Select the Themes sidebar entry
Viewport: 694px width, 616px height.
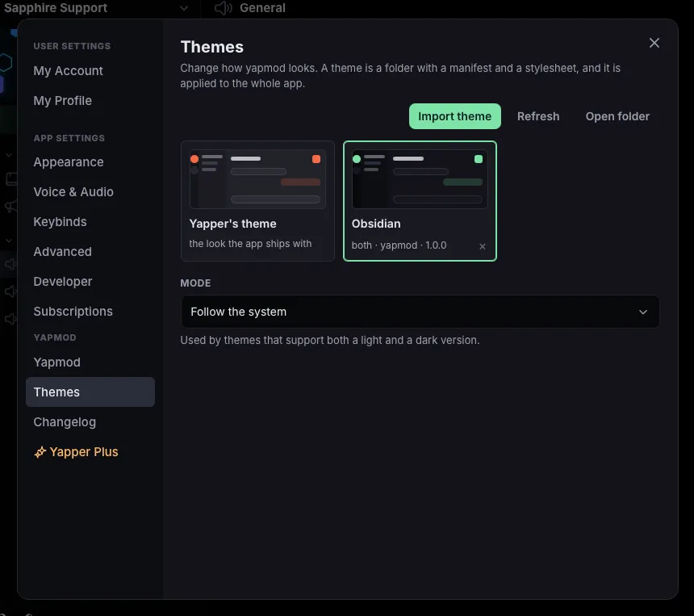click(90, 392)
